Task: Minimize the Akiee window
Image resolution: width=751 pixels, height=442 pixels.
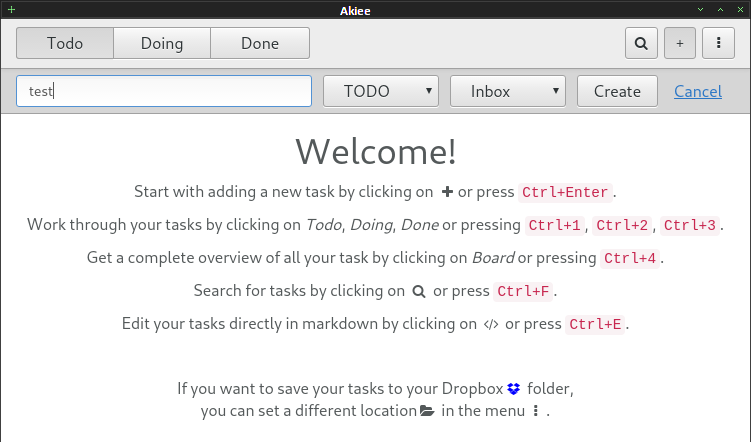Action: coord(700,10)
